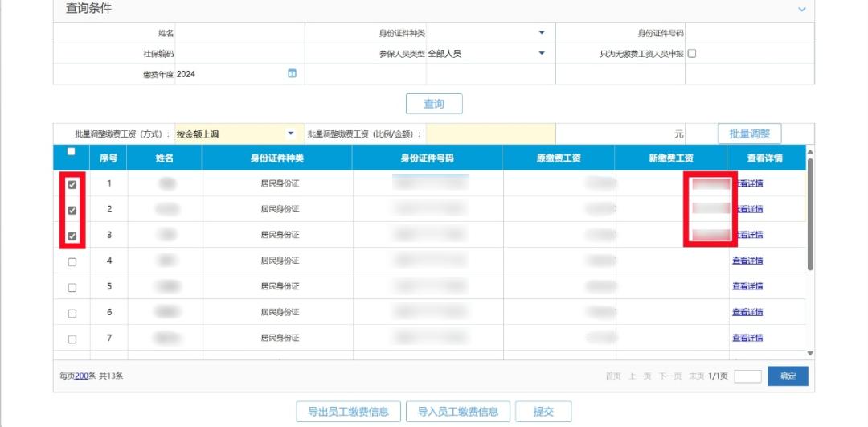
Task: Open the calendar picker for 缴费年度
Action: pyautogui.click(x=292, y=74)
